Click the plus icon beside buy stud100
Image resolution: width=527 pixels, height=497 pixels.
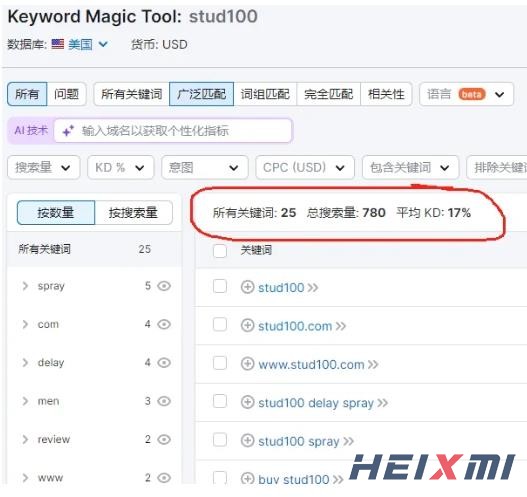pos(247,479)
